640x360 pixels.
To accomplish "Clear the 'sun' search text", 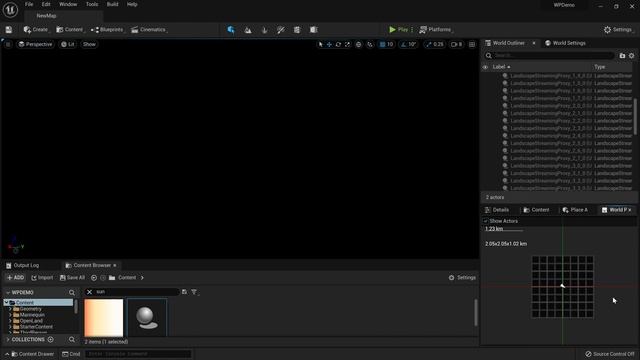I will [x=89, y=292].
